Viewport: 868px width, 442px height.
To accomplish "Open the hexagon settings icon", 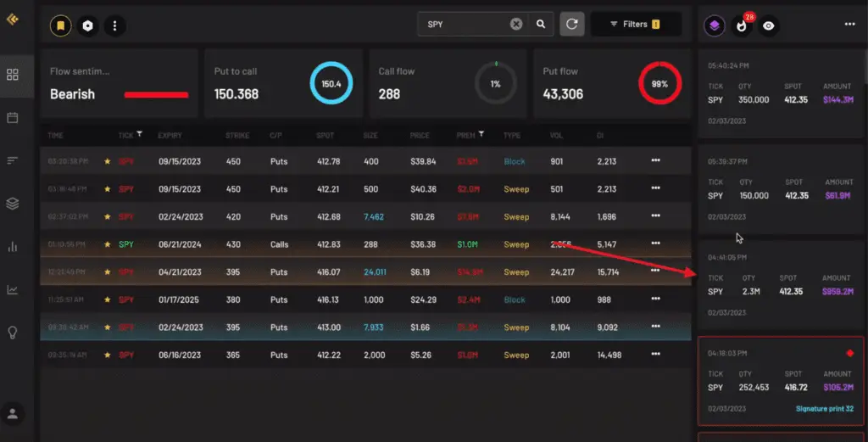I will point(87,25).
